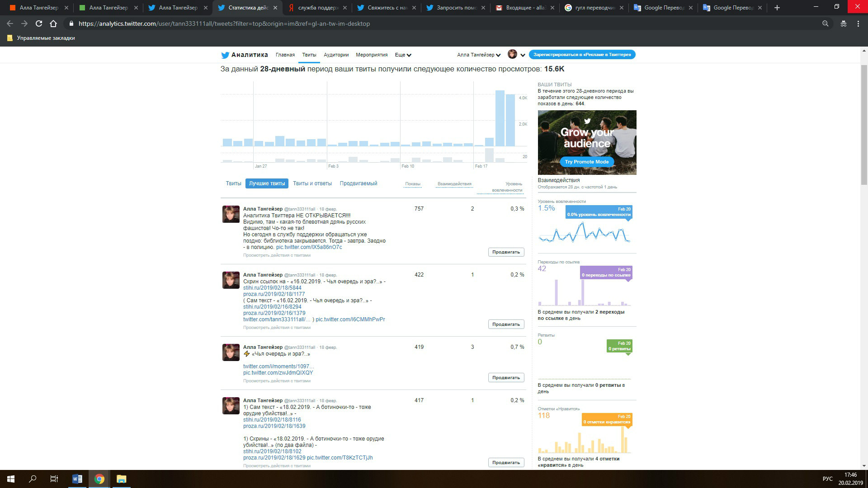
Task: Click the Try Promote Mode button
Action: (x=586, y=162)
